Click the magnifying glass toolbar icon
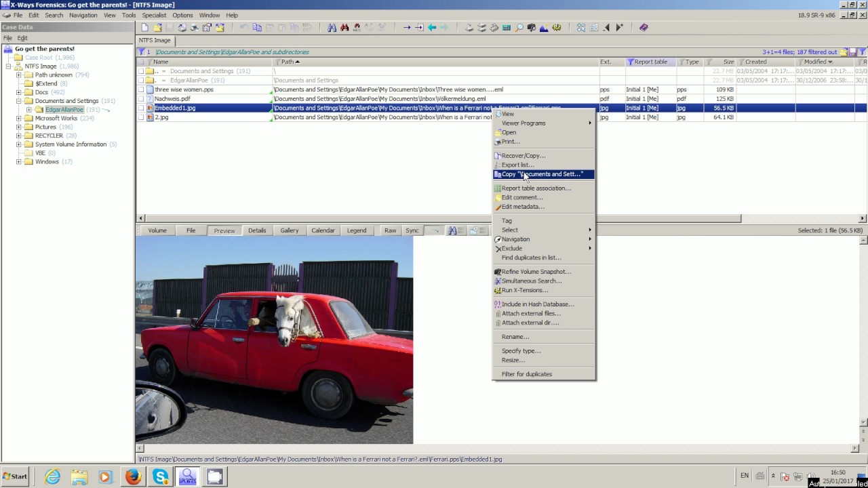This screenshot has width=868, height=488. (x=519, y=28)
